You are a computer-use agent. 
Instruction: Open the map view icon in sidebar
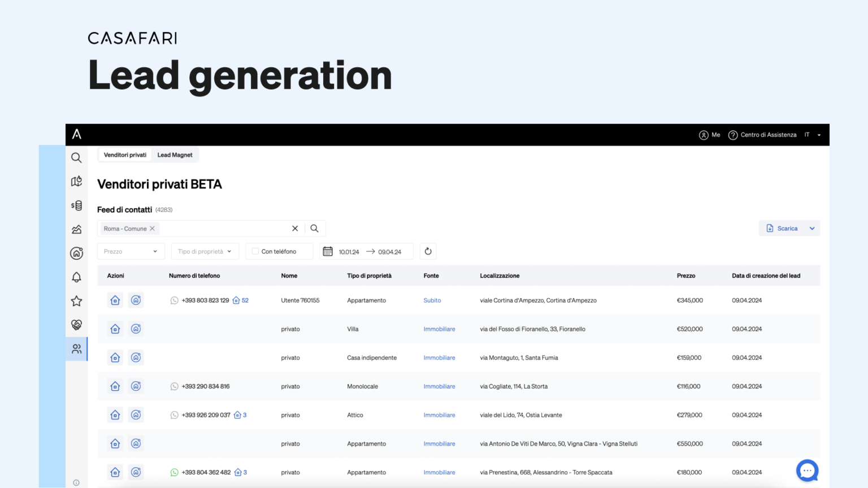tap(76, 181)
